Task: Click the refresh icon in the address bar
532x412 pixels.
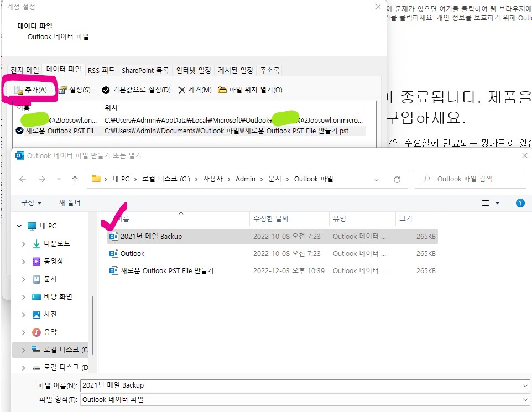Action: [397, 179]
